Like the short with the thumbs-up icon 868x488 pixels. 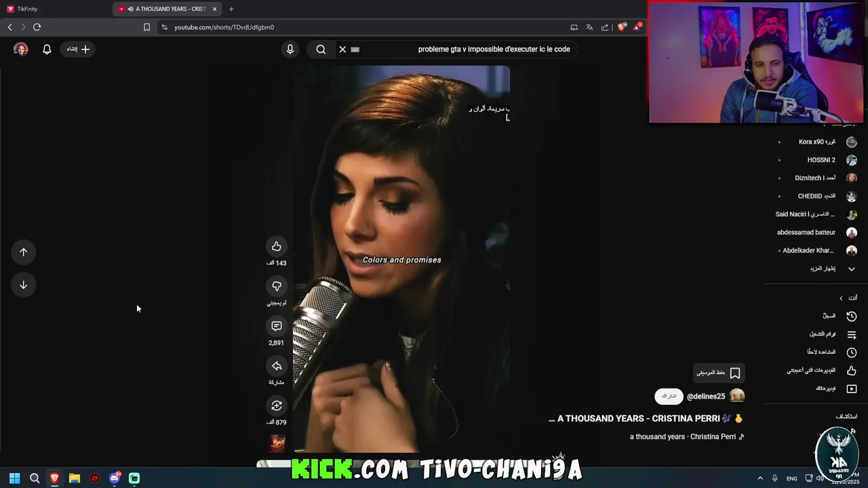tap(277, 247)
